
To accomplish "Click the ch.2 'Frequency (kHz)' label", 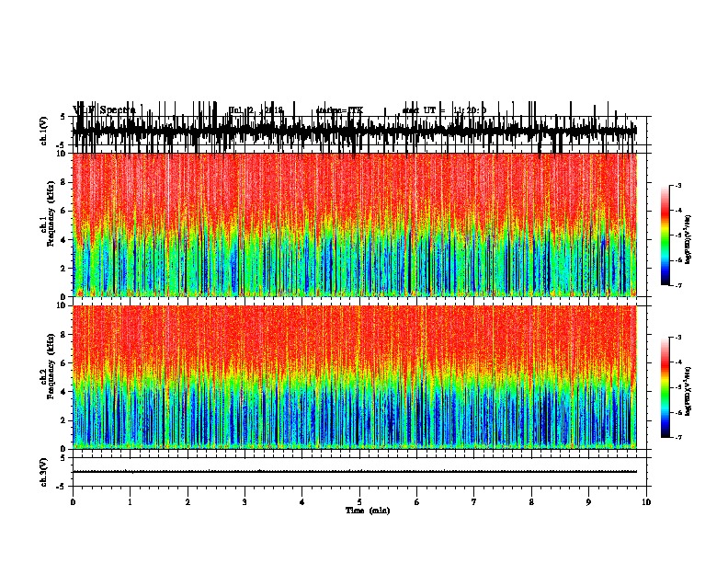I will click(x=51, y=366).
